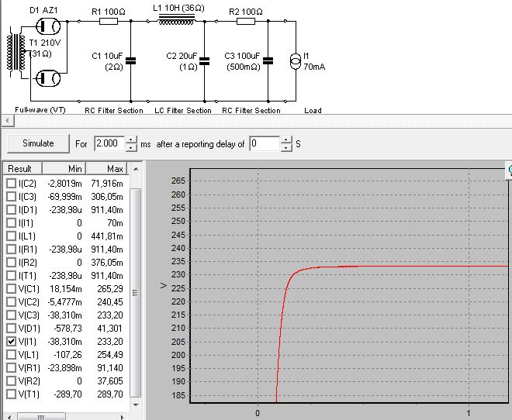512x420 pixels.
Task: Click the 'LC Filter Section' label
Action: 182,111
